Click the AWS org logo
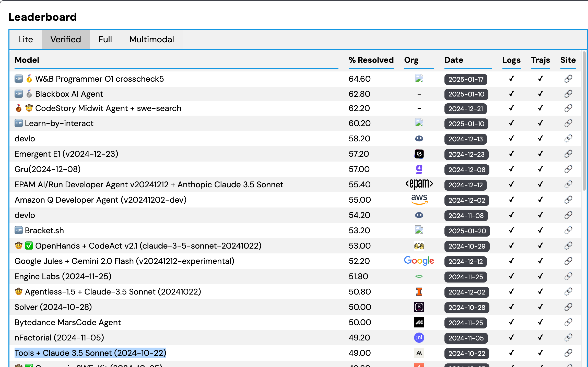This screenshot has width=588, height=367. pos(419,200)
